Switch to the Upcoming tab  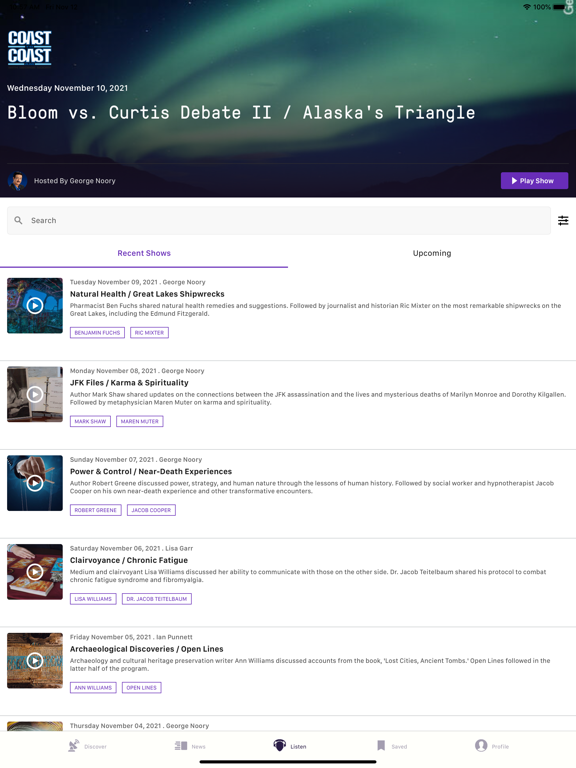[x=432, y=253]
